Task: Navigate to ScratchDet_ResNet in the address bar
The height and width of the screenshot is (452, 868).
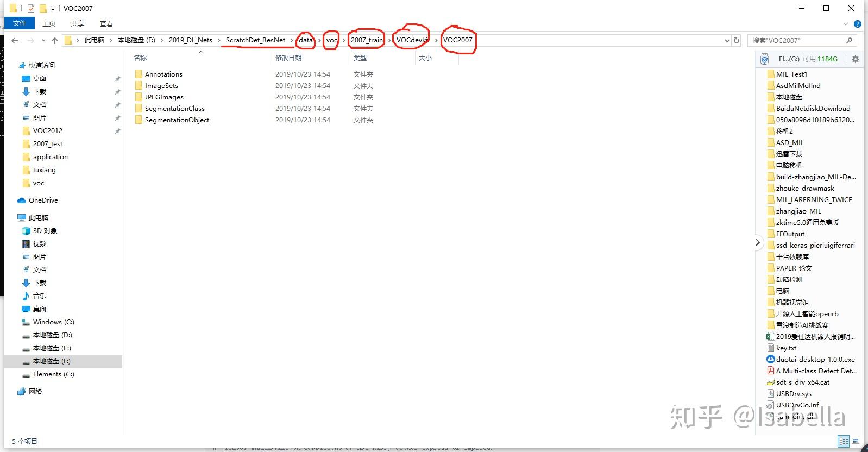Action: (x=255, y=40)
